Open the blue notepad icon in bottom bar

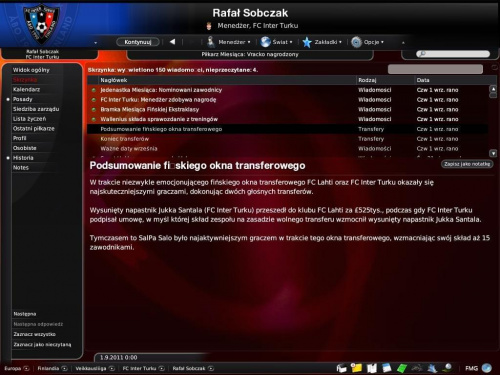coord(387,368)
